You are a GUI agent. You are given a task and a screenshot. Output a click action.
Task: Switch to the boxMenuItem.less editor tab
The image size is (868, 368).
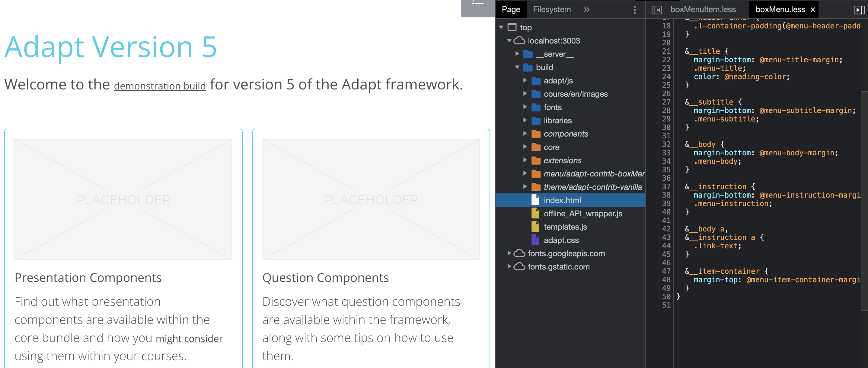click(x=703, y=9)
